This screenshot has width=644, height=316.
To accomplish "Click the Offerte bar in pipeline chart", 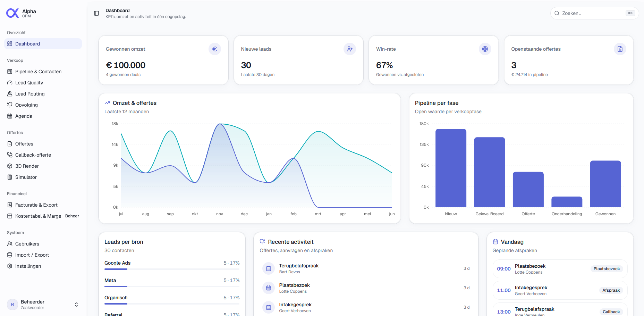I will (x=528, y=190).
